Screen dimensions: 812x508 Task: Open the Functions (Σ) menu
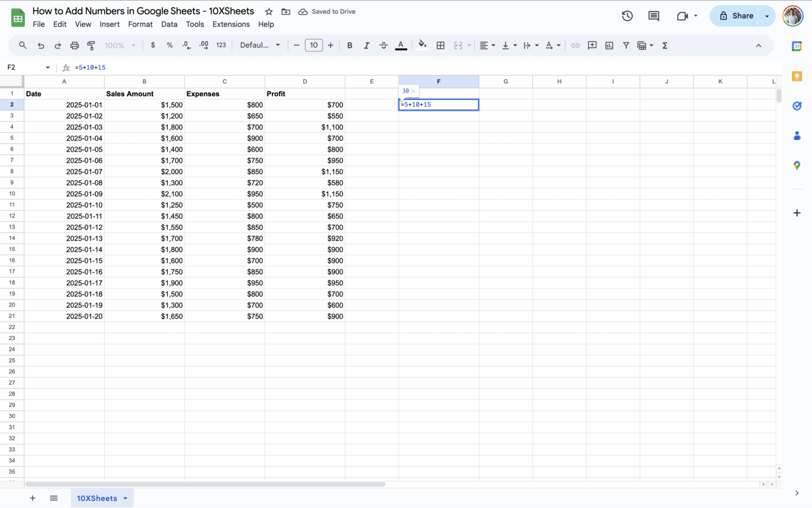(x=665, y=45)
